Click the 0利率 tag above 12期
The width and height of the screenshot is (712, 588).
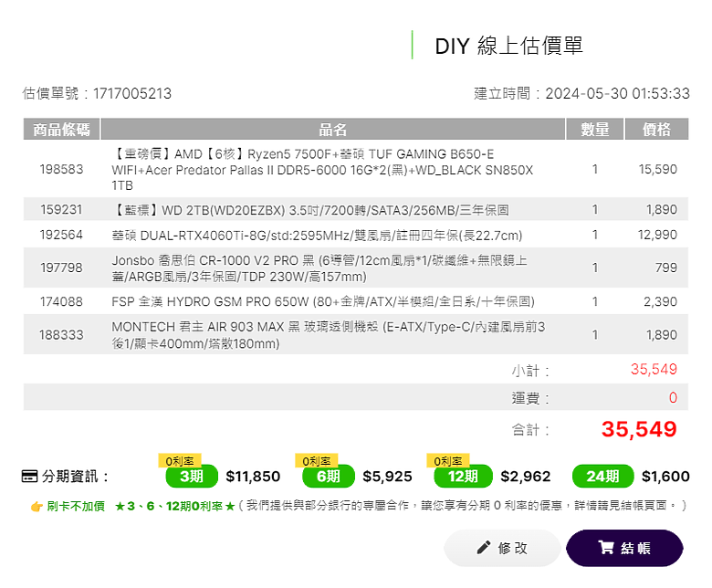pos(447,461)
